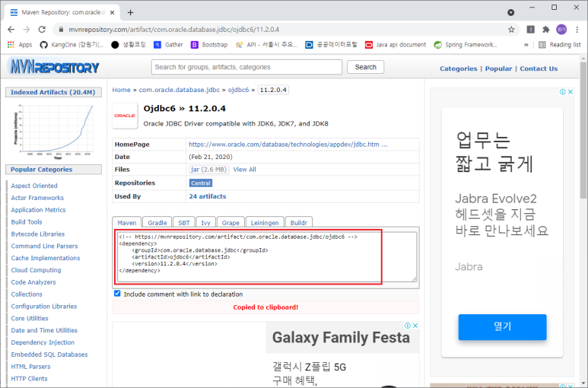Open the 생활코딩 bookmark

pyautogui.click(x=129, y=45)
